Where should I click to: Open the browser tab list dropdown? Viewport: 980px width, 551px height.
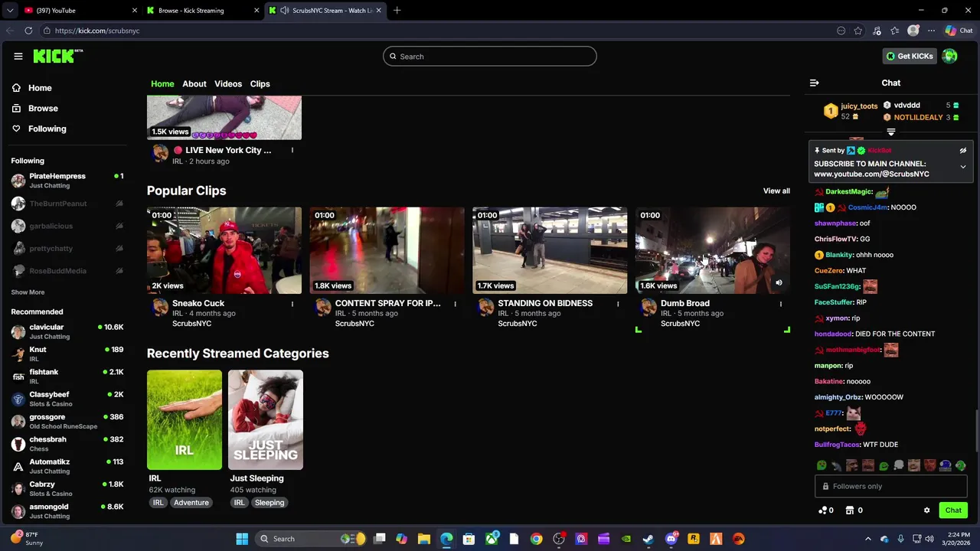point(9,11)
